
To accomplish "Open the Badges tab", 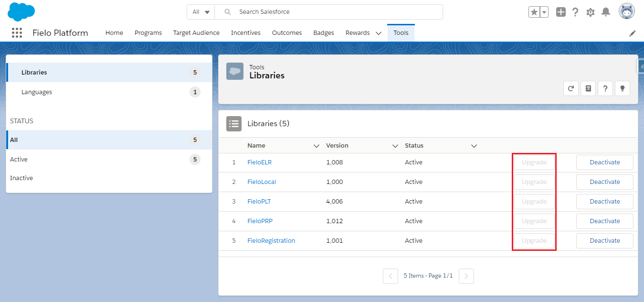I will tap(324, 33).
